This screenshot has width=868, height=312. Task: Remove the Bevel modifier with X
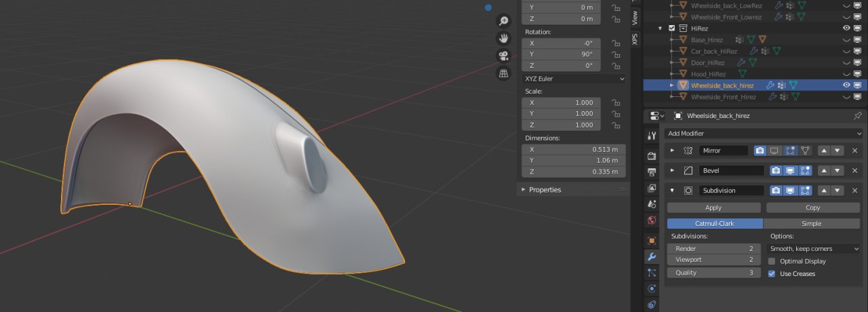click(854, 171)
